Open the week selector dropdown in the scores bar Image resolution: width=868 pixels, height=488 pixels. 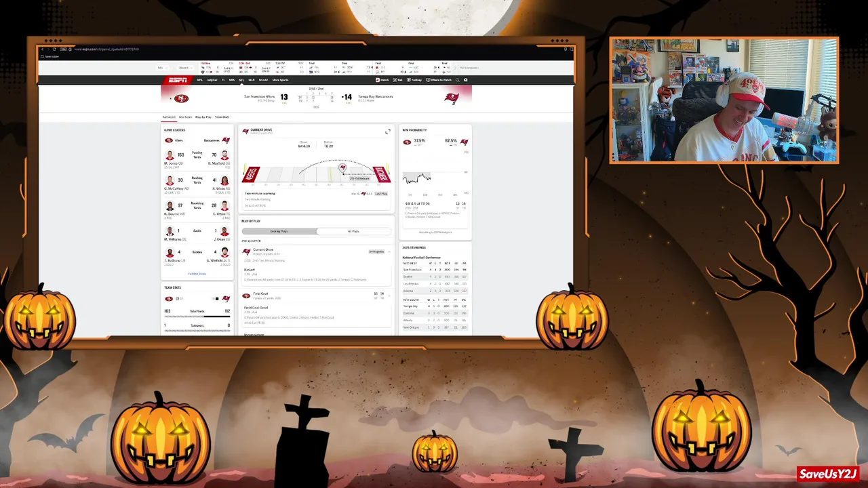click(x=185, y=68)
